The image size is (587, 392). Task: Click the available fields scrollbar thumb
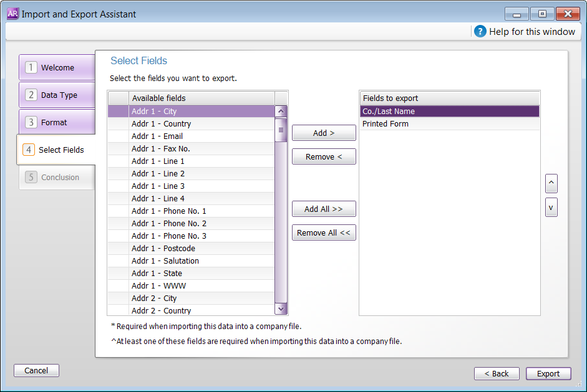click(x=281, y=130)
